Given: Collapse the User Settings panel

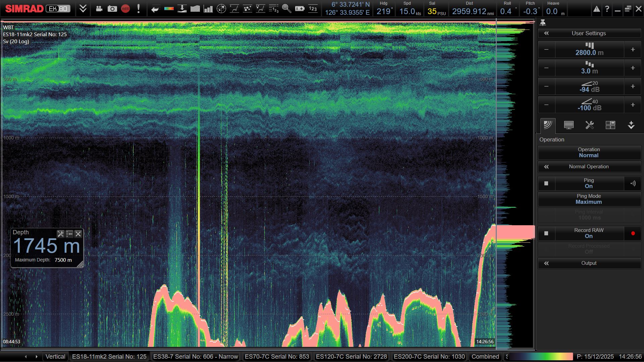Looking at the screenshot, I should coord(546,33).
